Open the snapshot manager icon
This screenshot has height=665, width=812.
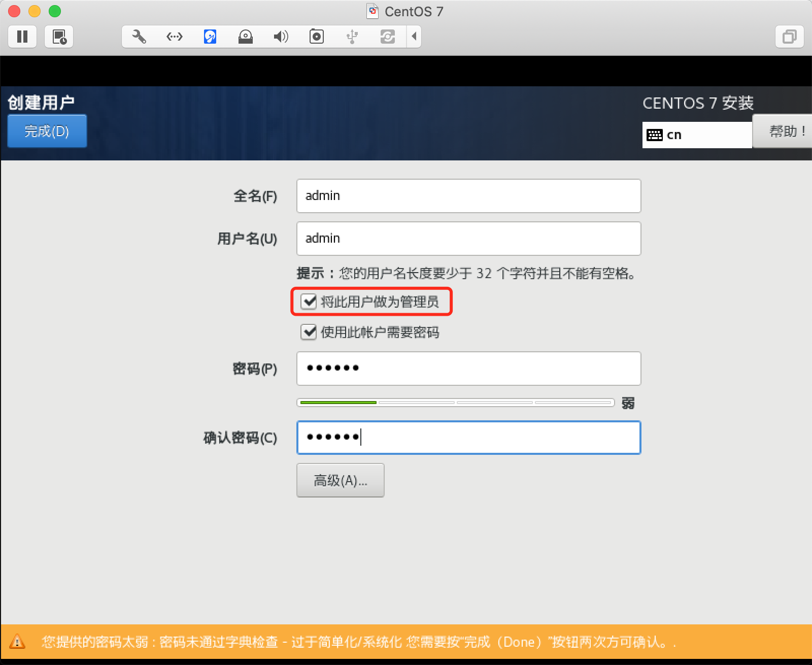click(59, 37)
